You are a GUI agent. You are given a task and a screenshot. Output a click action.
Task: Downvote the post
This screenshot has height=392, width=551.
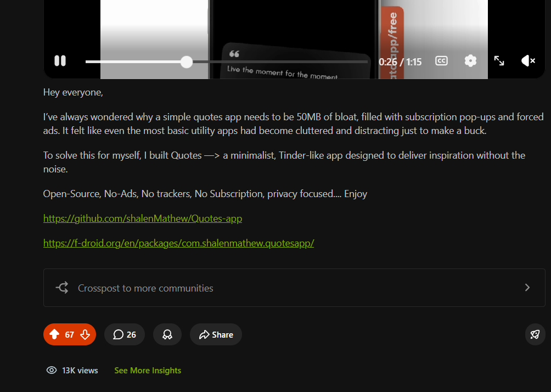tap(85, 334)
